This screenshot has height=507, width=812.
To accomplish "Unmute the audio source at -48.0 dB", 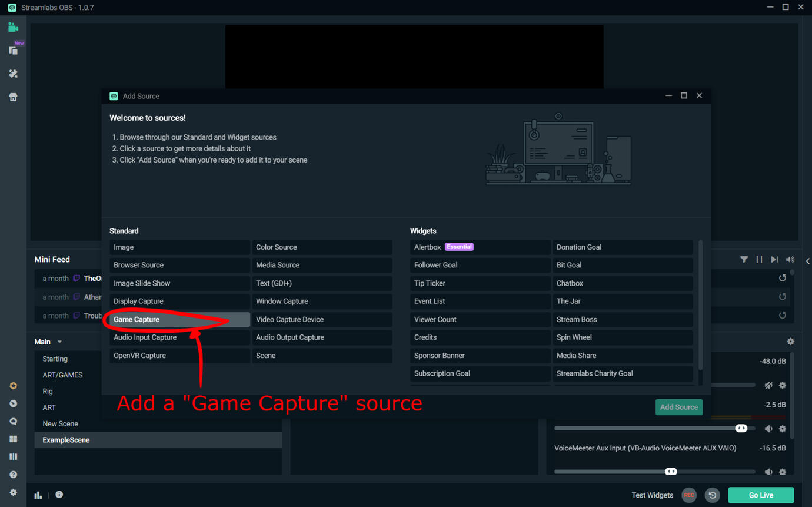I will tap(768, 385).
